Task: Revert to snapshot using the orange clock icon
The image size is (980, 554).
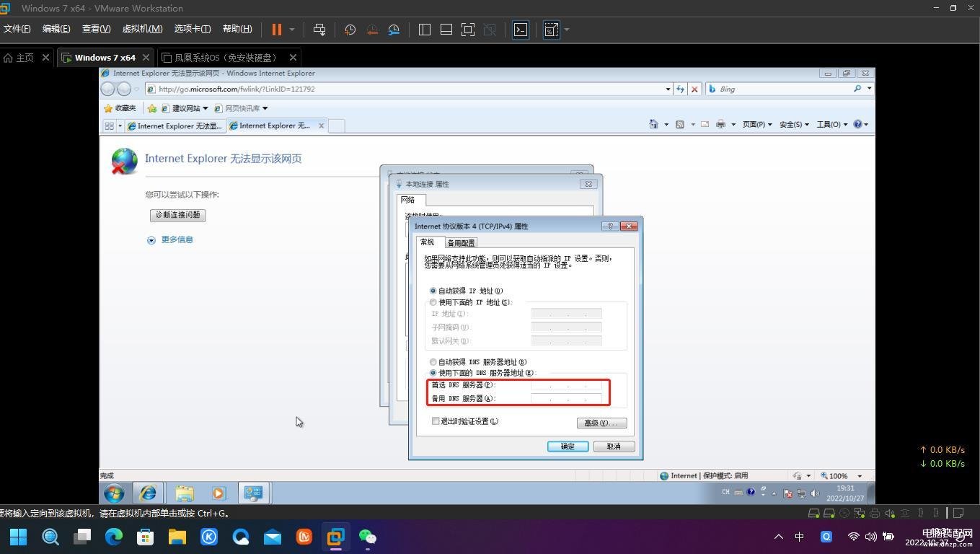Action: (372, 30)
